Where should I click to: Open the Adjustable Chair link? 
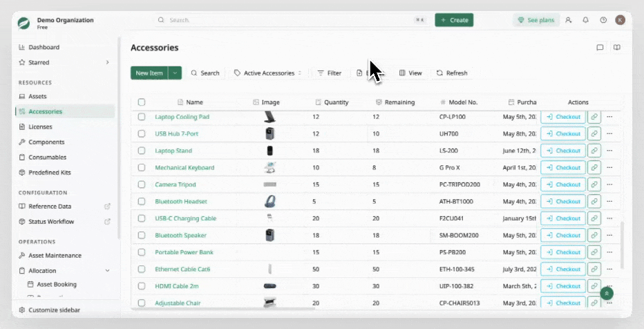[178, 303]
